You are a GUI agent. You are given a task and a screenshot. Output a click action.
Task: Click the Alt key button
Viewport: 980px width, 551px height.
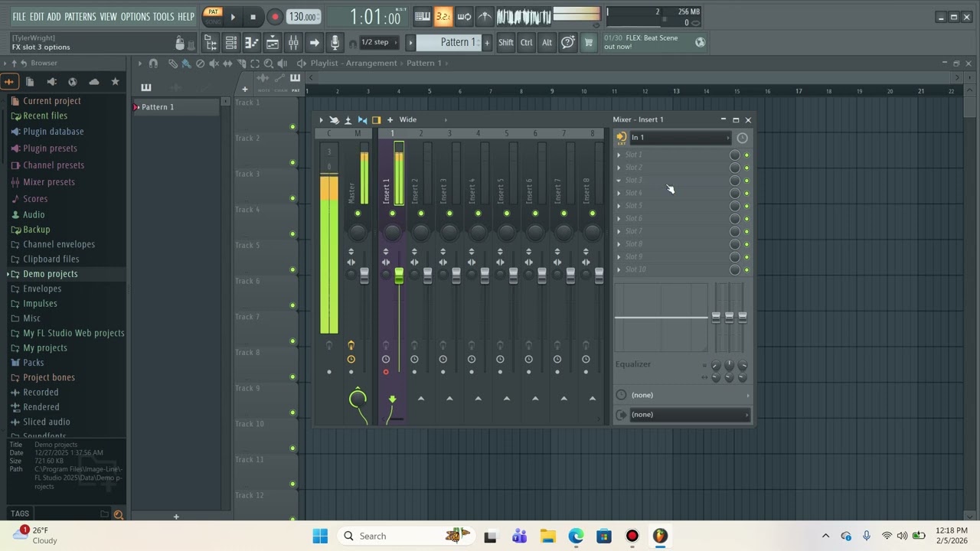click(547, 43)
